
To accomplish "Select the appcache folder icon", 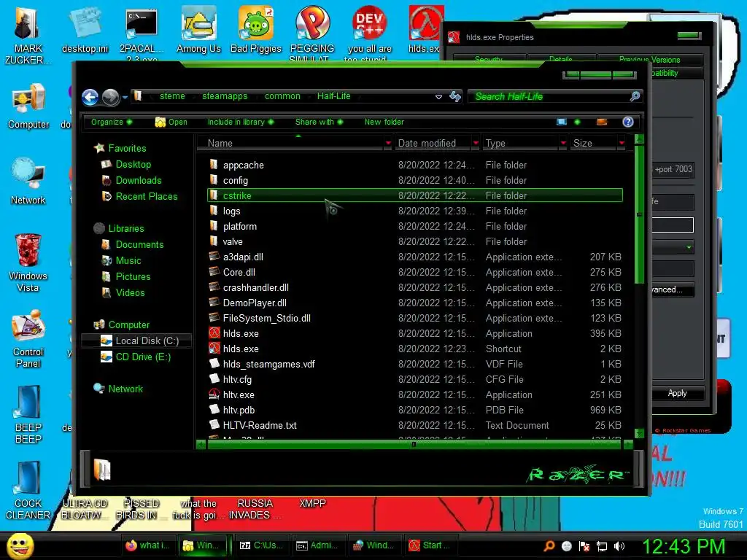I will pyautogui.click(x=214, y=165).
